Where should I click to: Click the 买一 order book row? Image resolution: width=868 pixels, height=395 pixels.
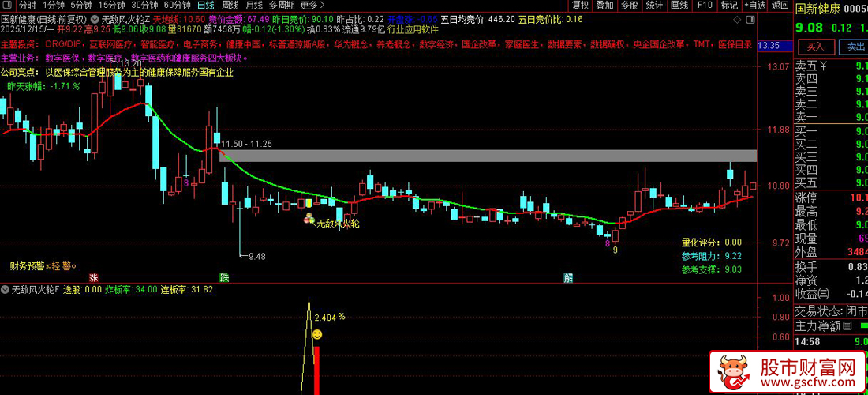coord(832,132)
